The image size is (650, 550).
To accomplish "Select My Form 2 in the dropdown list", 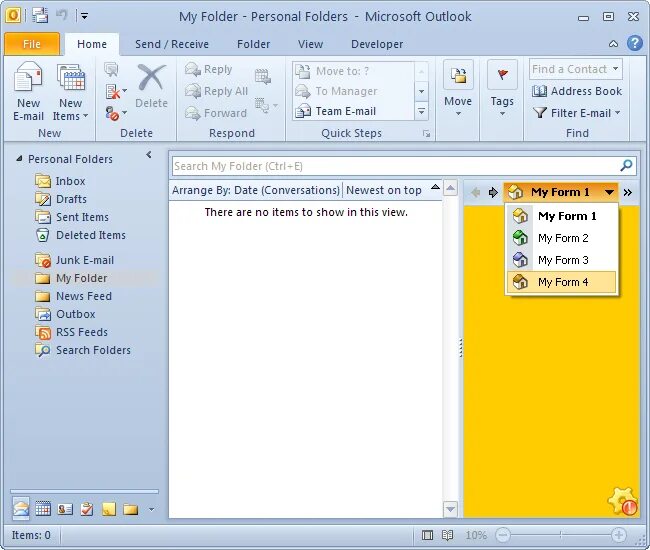I will pos(562,238).
